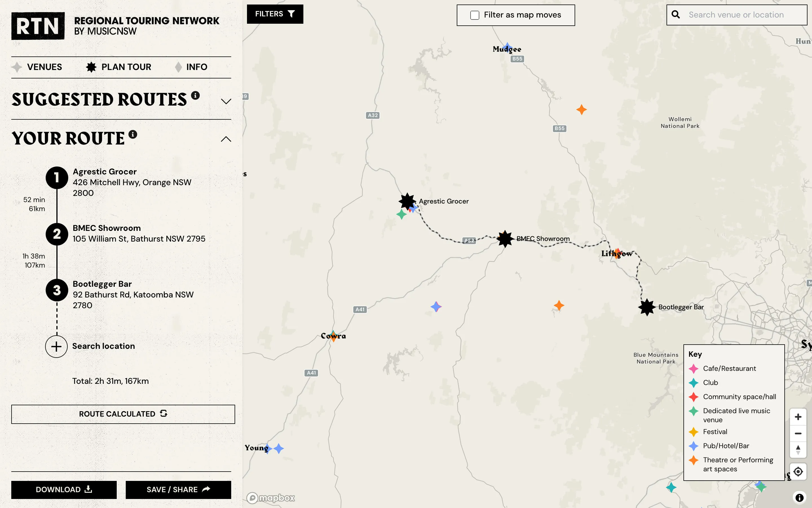Image resolution: width=812 pixels, height=508 pixels.
Task: Open the Mapbox attribution info icon
Action: (799, 498)
